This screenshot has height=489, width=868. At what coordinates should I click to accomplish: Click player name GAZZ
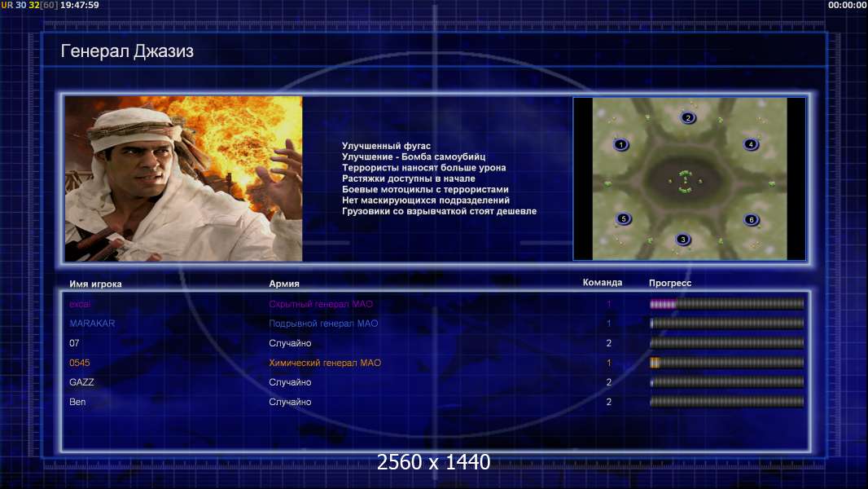[x=81, y=382]
